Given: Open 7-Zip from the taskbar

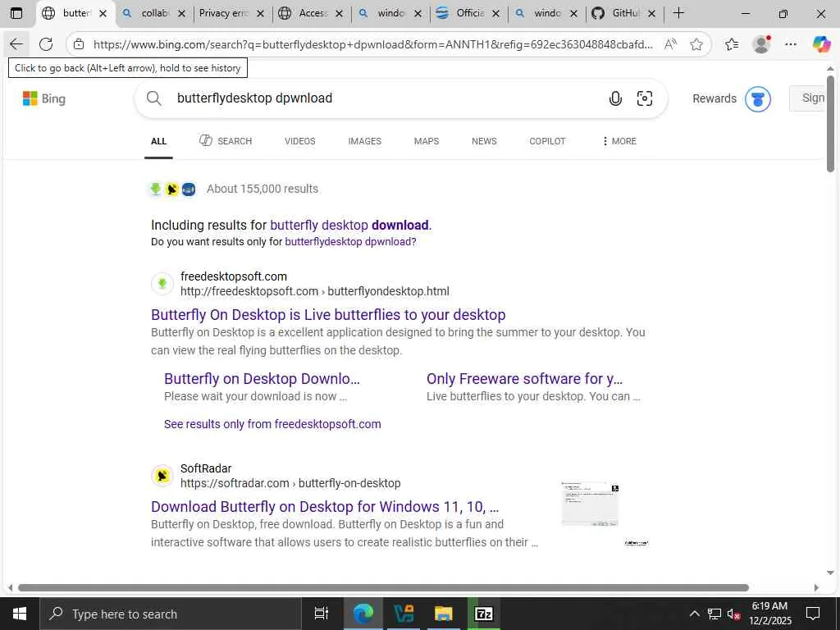Looking at the screenshot, I should tap(484, 614).
